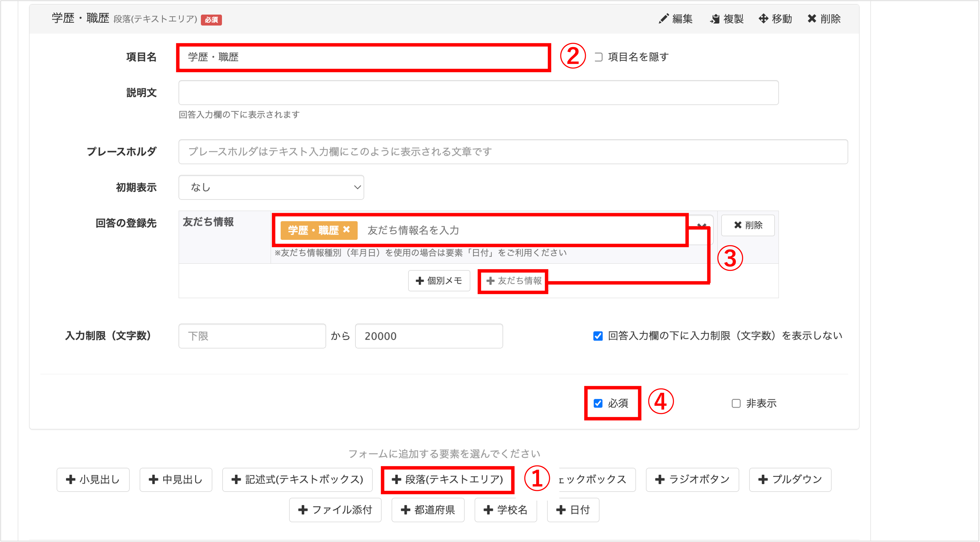Toggle the 項目名を隠す checkbox

[x=599, y=57]
